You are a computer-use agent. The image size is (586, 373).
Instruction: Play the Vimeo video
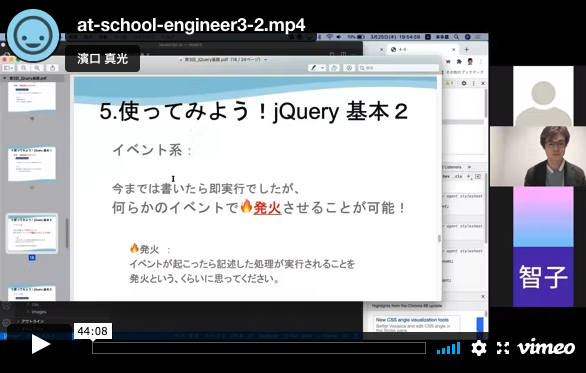[x=40, y=344]
